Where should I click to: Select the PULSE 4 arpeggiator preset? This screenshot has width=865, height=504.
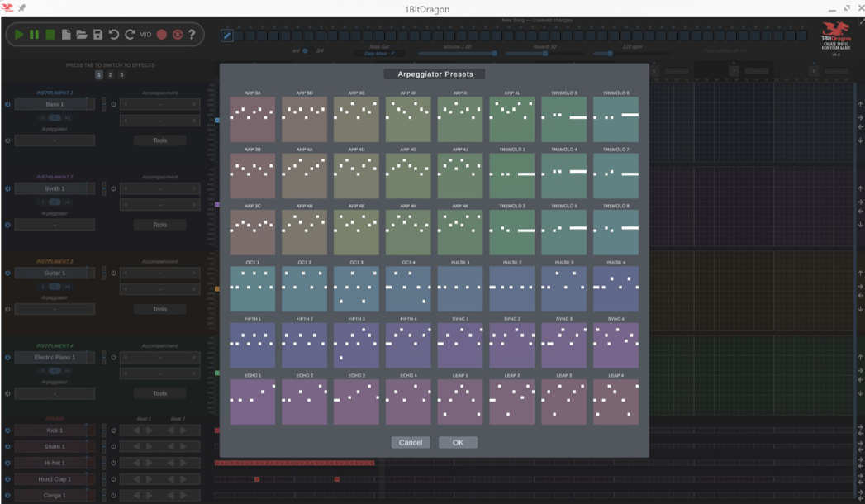(x=615, y=288)
